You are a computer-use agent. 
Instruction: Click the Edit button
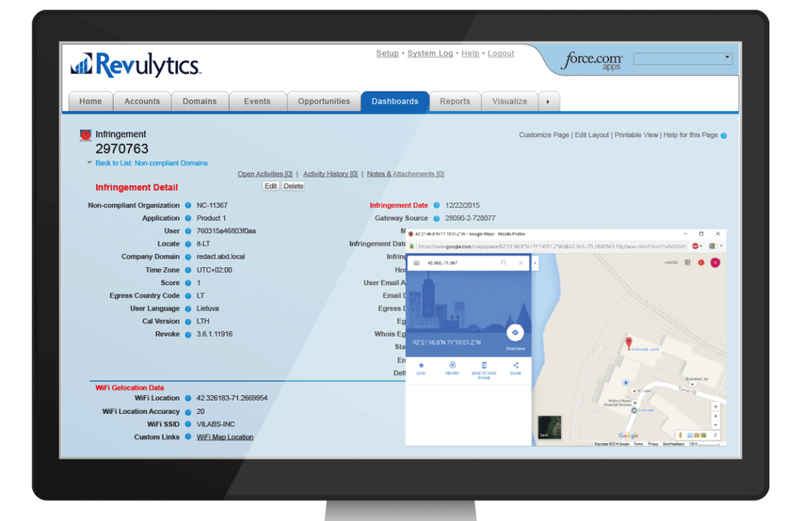tap(271, 187)
